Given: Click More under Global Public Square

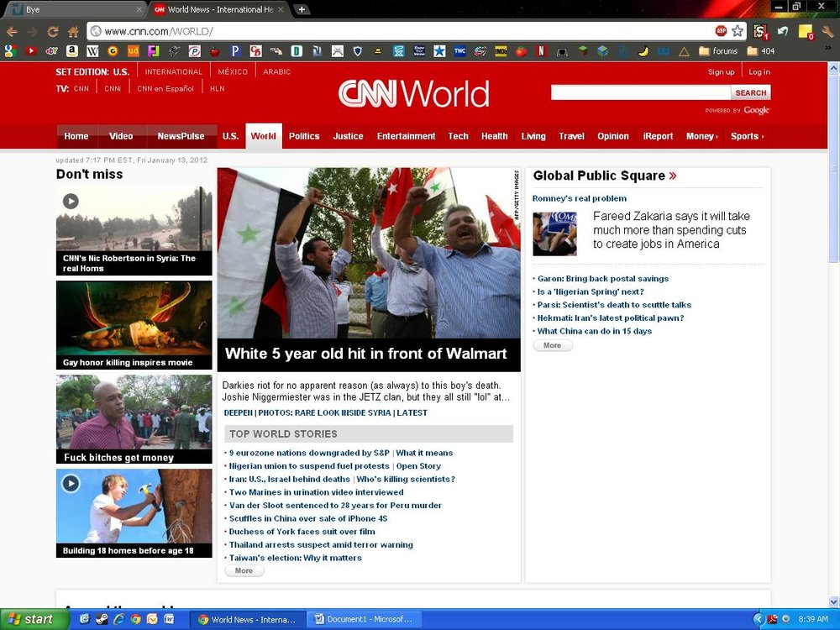Looking at the screenshot, I should click(x=553, y=345).
